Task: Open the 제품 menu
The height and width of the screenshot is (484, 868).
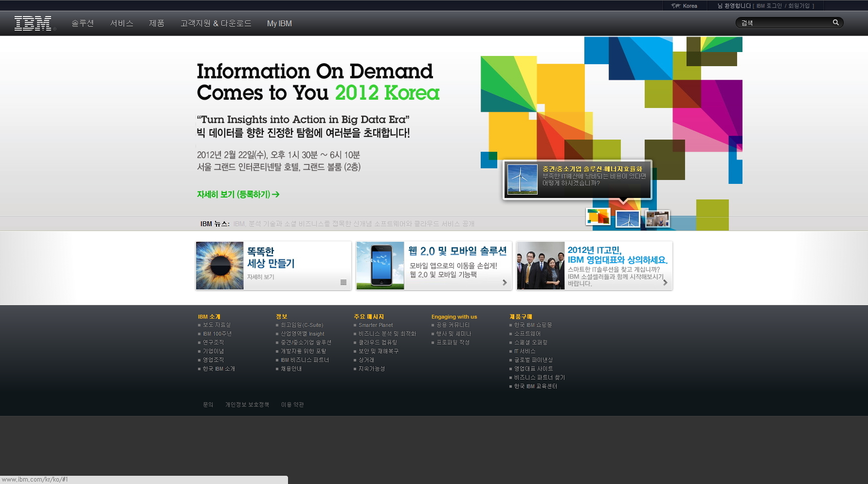Action: (x=157, y=23)
